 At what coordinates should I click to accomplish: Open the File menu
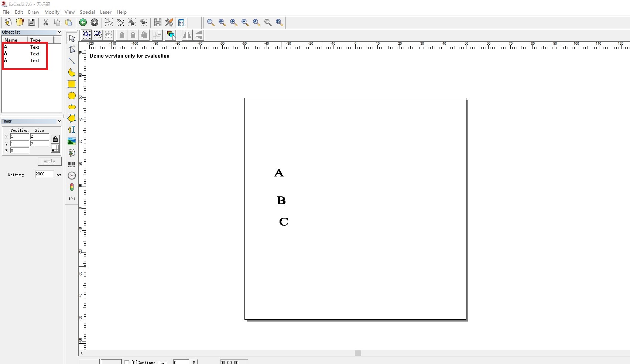[x=6, y=12]
